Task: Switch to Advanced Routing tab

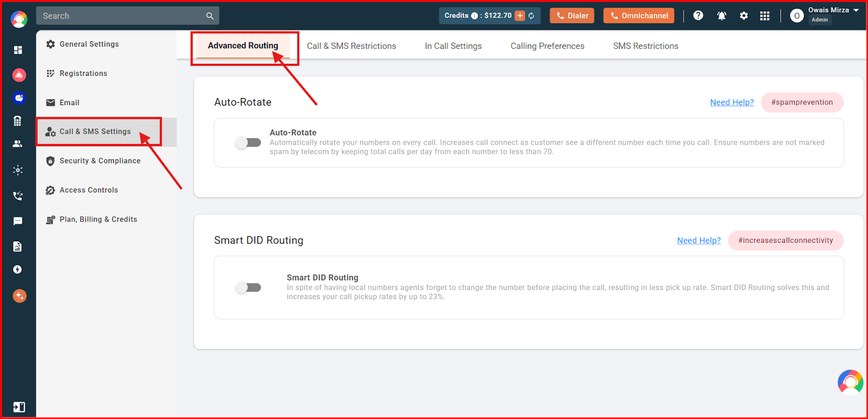Action: point(243,46)
